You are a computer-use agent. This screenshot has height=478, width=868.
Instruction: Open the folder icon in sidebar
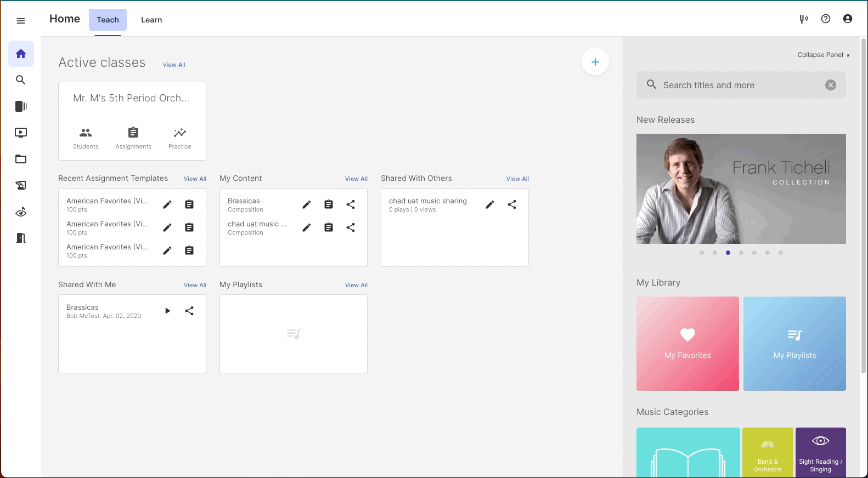21,159
